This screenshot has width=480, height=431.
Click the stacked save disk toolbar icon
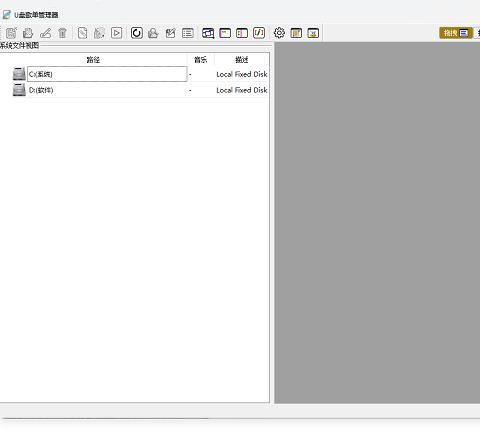coord(28,33)
